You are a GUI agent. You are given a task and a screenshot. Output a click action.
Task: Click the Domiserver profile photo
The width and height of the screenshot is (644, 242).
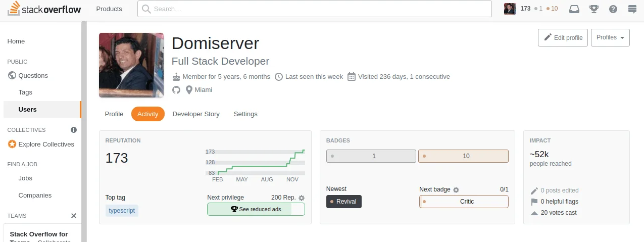[131, 65]
